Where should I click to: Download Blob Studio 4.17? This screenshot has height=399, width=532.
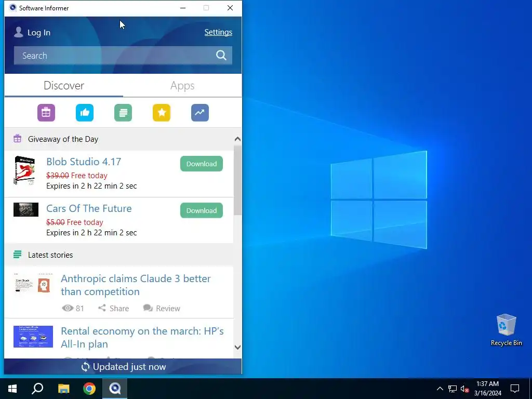click(202, 164)
